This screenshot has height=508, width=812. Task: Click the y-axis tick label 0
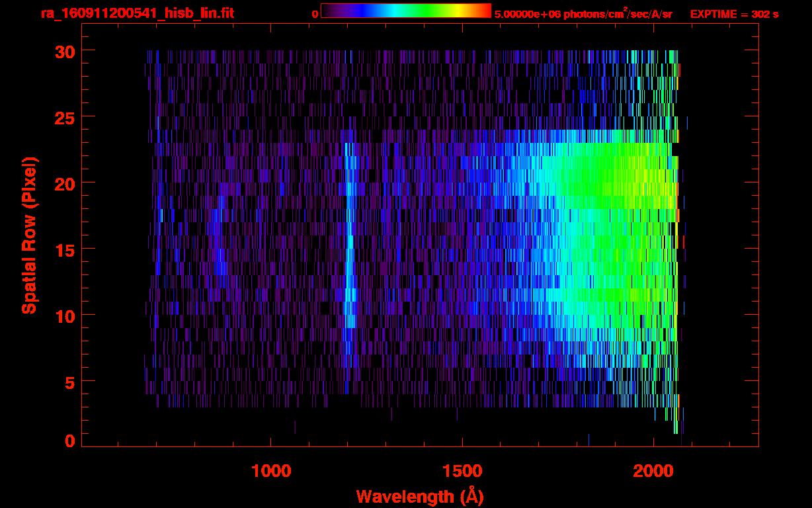click(x=69, y=441)
